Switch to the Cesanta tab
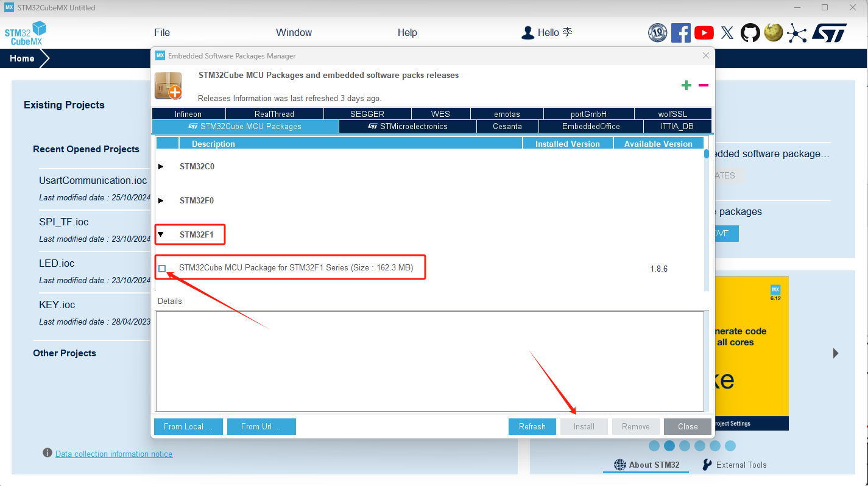Image resolution: width=868 pixels, height=486 pixels. 507,127
